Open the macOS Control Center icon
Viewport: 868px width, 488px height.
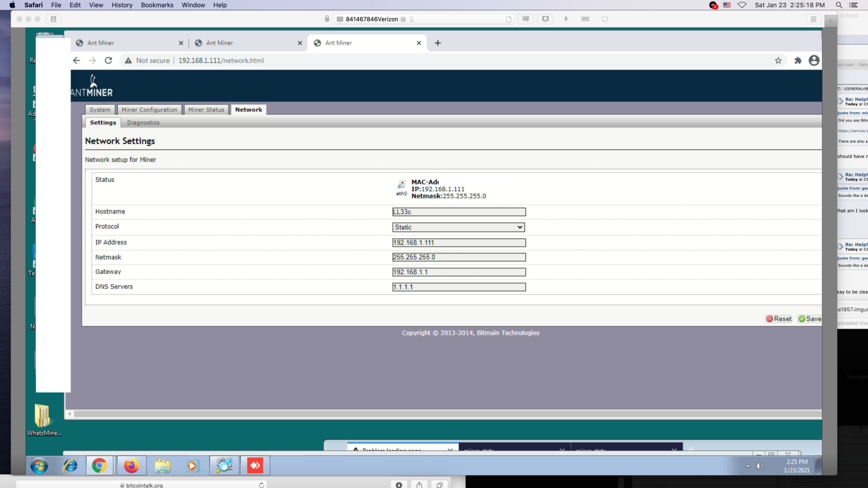(x=853, y=5)
